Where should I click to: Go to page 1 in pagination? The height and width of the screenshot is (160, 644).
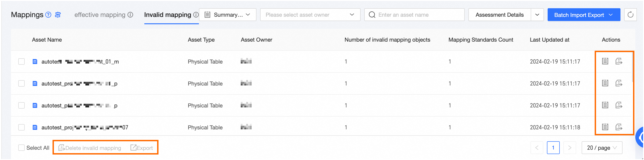(x=553, y=148)
